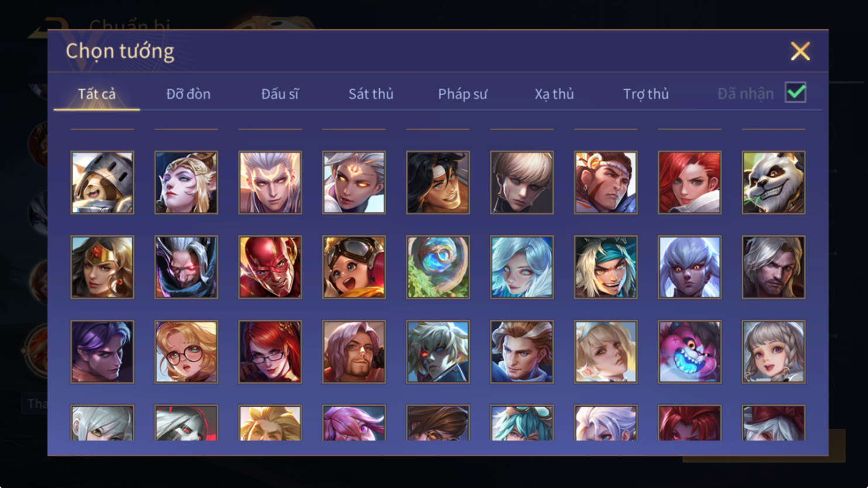The width and height of the screenshot is (868, 488).
Task: Select the purple grinning cat hero
Action: pos(689,352)
